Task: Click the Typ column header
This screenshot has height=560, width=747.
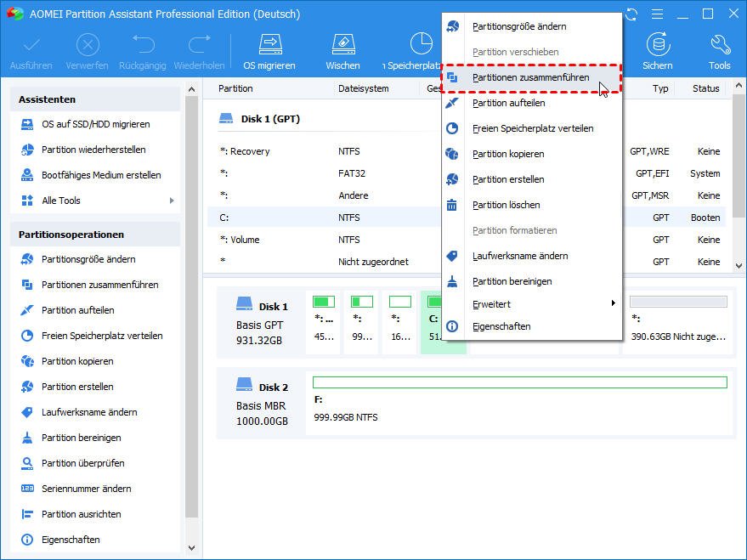Action: click(660, 88)
